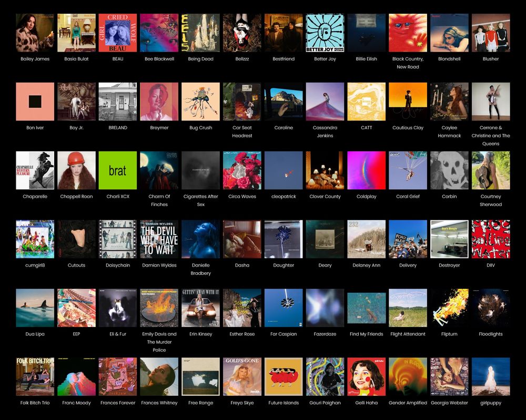Open the cumgirl8 artist label
Viewport: 526px width, 420px height.
coord(35,265)
